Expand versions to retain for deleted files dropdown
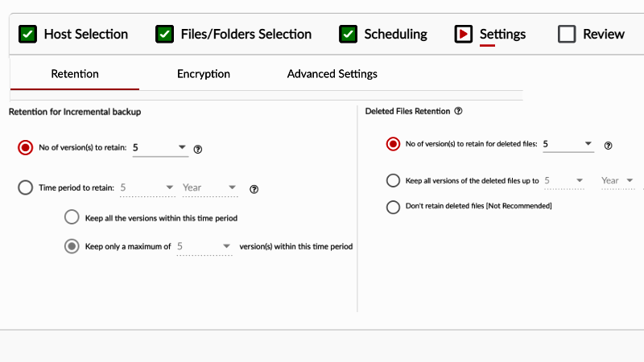This screenshot has width=644, height=362. [x=568, y=144]
